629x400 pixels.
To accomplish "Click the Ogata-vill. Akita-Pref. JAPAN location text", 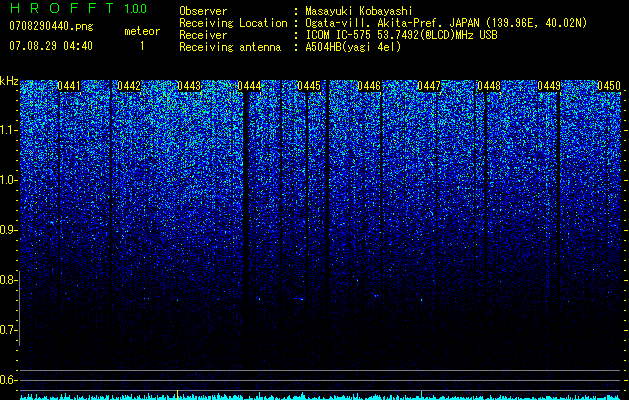I will tap(446, 23).
